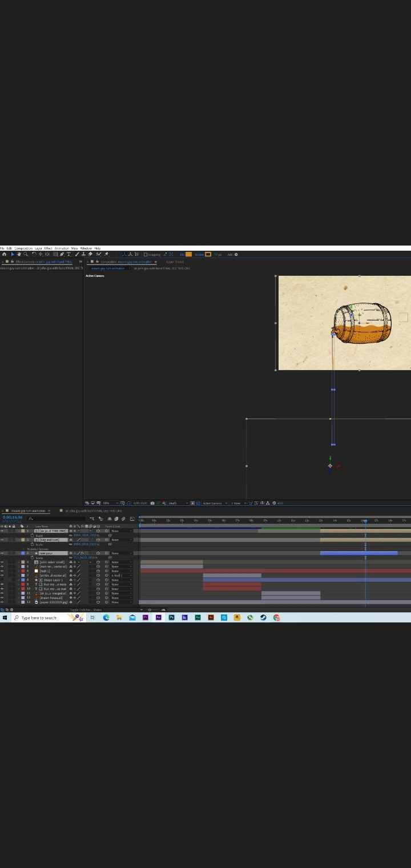Viewport: 411px width, 868px height.
Task: Collapse the Keg and rum layer properties
Action: point(19,540)
